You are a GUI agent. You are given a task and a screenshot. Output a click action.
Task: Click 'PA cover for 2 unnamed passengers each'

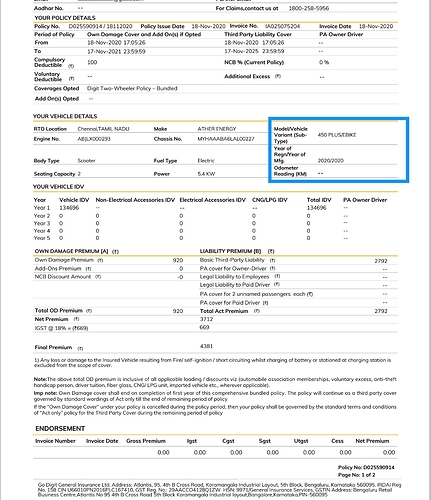click(252, 294)
